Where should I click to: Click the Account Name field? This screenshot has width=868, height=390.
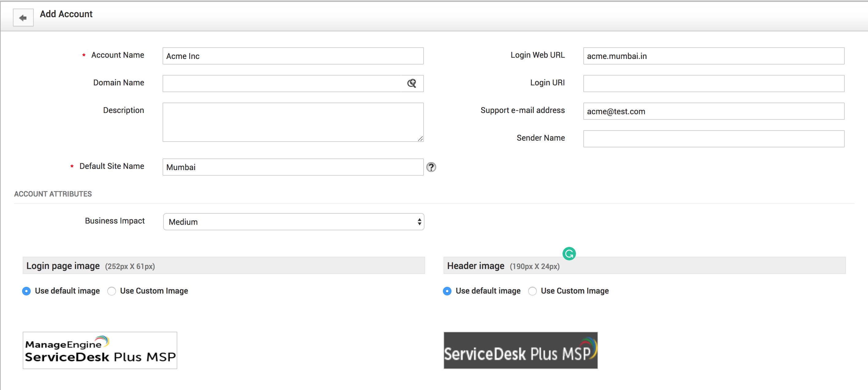click(293, 56)
